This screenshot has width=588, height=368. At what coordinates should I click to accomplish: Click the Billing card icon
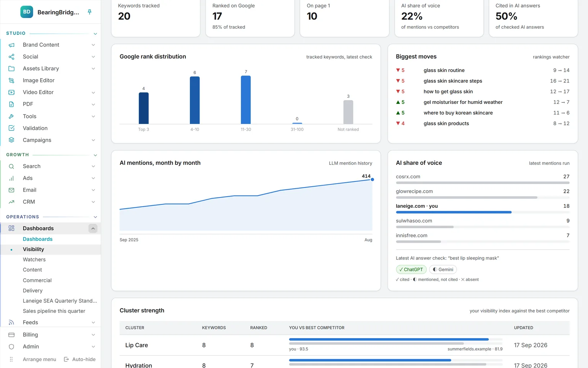(x=11, y=335)
